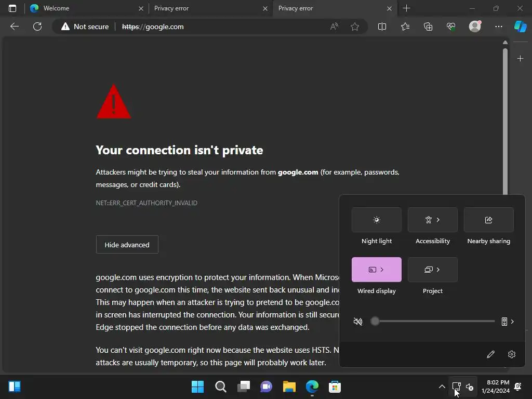532x399 pixels.
Task: Select a sound output device
Action: [508, 321]
